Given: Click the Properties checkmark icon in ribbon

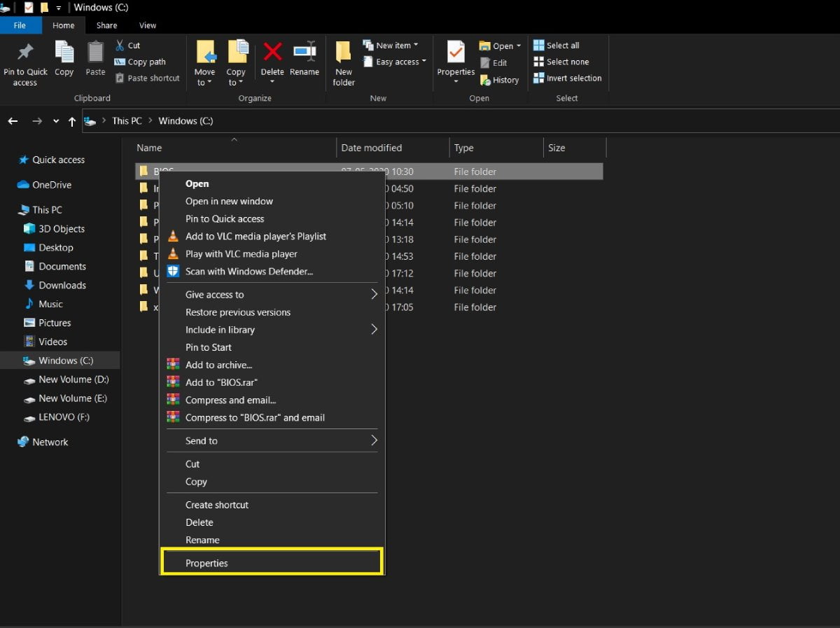Looking at the screenshot, I should [x=456, y=53].
